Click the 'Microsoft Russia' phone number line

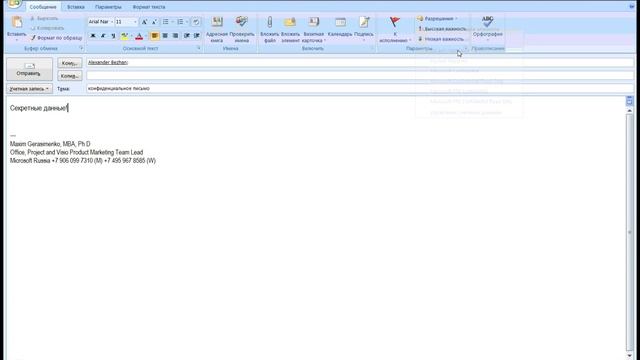pyautogui.click(x=83, y=161)
